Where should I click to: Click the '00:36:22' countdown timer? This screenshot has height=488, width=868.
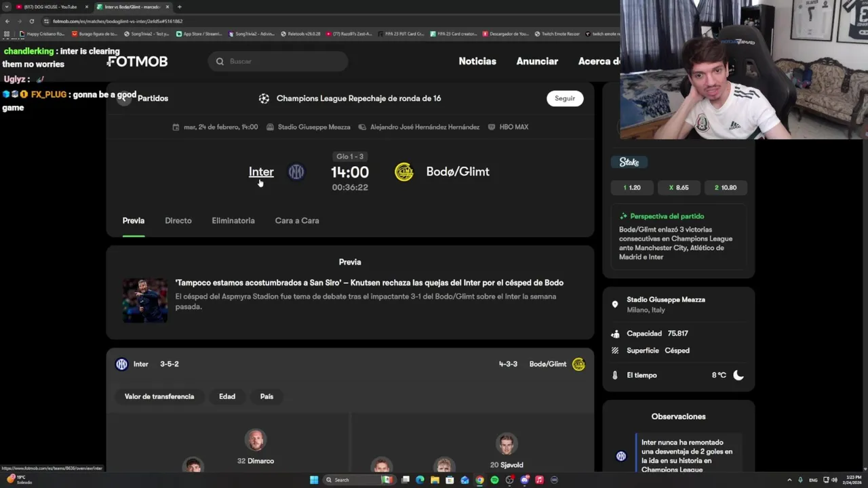(x=350, y=188)
